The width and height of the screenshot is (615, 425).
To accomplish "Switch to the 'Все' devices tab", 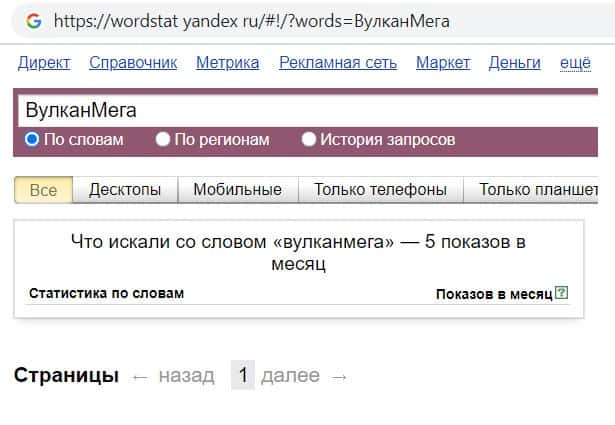I will coord(44,190).
